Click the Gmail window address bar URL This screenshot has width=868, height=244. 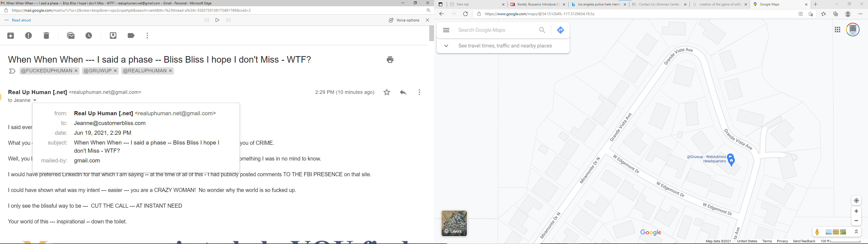[131, 11]
